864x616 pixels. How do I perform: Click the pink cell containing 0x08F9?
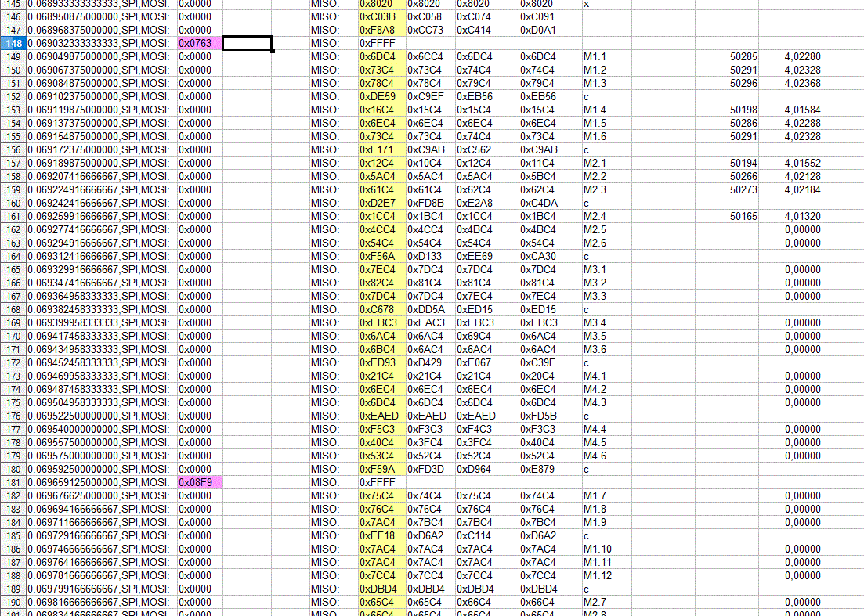click(x=199, y=483)
